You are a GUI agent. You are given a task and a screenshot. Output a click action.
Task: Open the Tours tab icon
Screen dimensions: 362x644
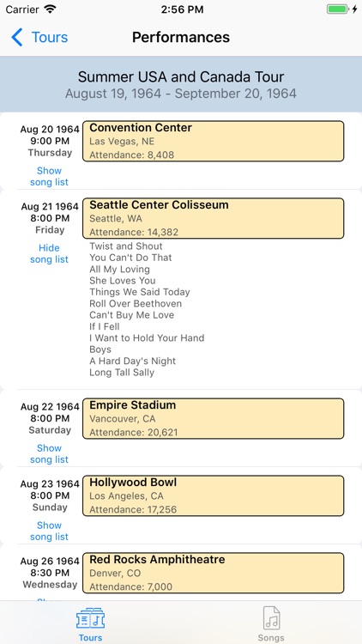point(90,618)
